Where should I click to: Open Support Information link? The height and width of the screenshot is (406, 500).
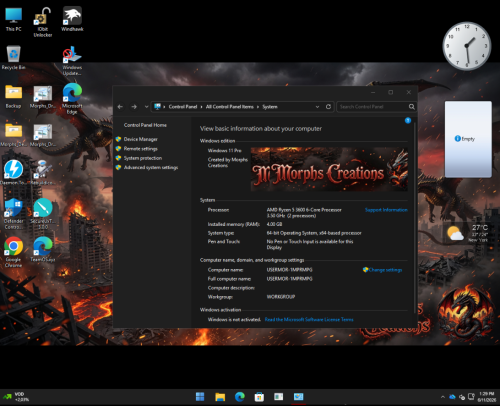coord(386,210)
